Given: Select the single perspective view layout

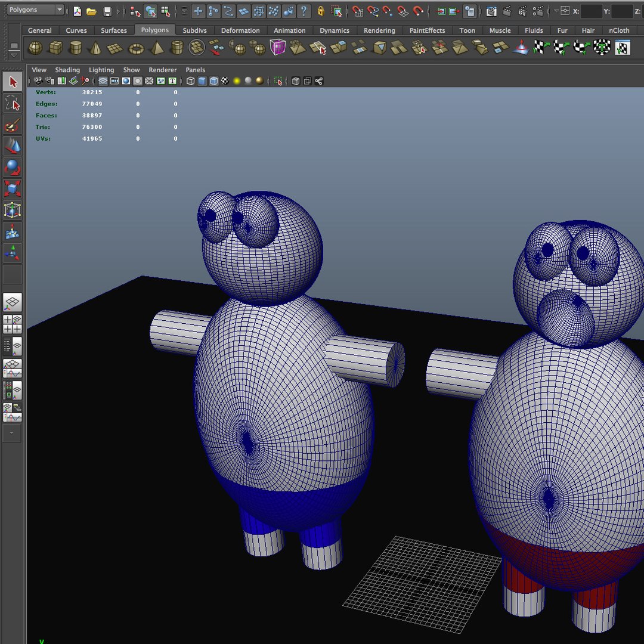Looking at the screenshot, I should click(x=13, y=303).
